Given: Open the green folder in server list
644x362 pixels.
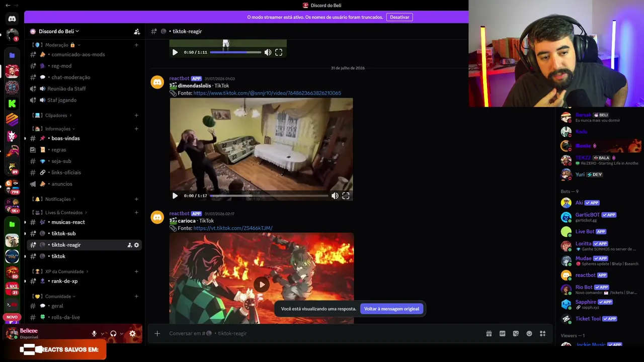Looking at the screenshot, I should pos(12,224).
